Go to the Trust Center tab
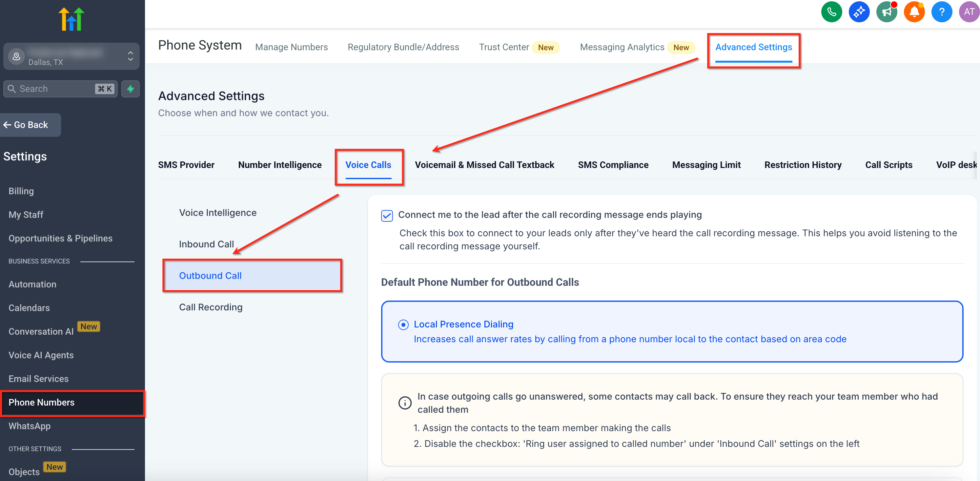Image resolution: width=980 pixels, height=481 pixels. [504, 47]
